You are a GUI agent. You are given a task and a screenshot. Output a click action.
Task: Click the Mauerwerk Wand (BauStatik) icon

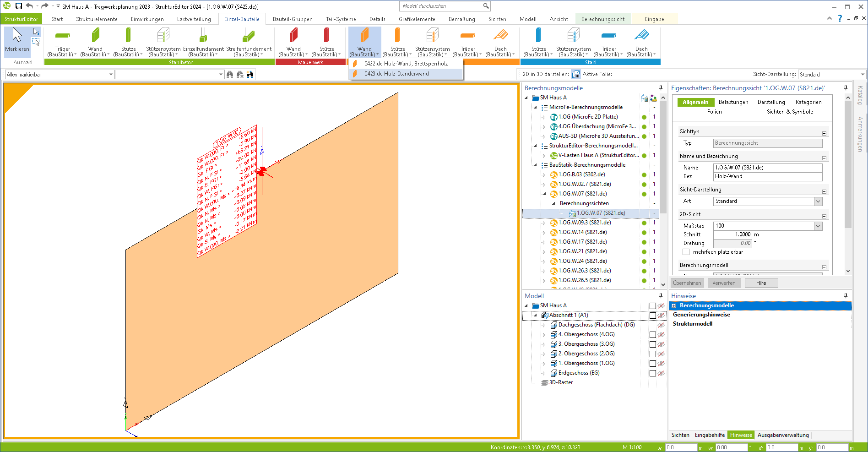[293, 37]
